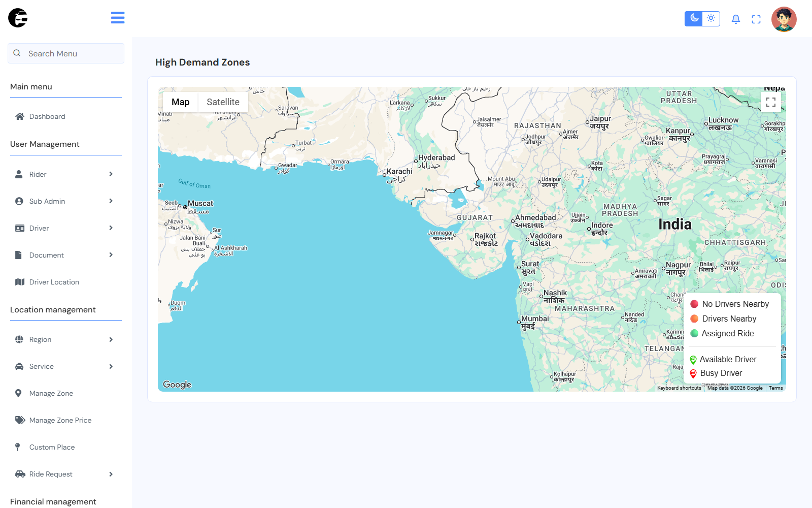The width and height of the screenshot is (812, 508).
Task: Click the Manage Zone Price tag icon
Action: click(20, 420)
